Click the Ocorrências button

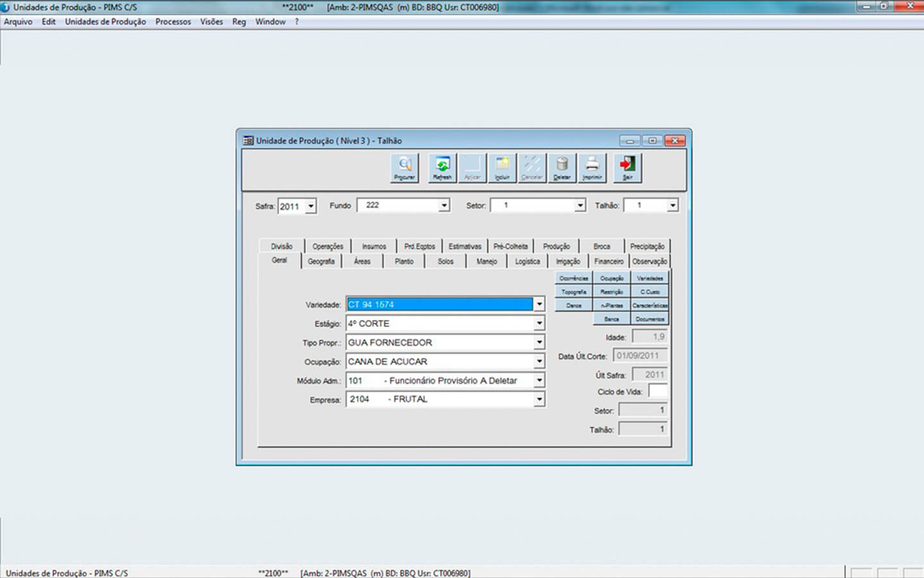pos(574,278)
